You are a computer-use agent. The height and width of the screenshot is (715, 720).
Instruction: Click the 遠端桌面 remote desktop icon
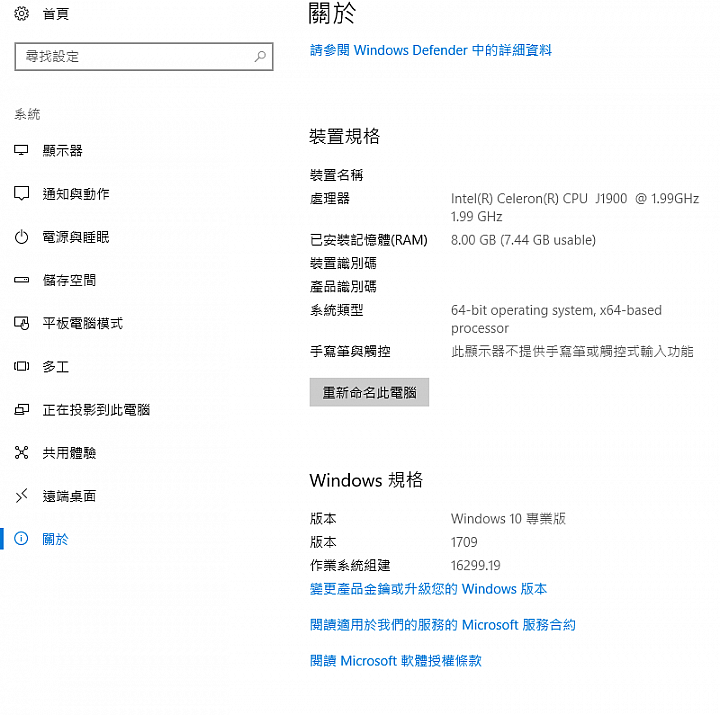pyautogui.click(x=21, y=495)
